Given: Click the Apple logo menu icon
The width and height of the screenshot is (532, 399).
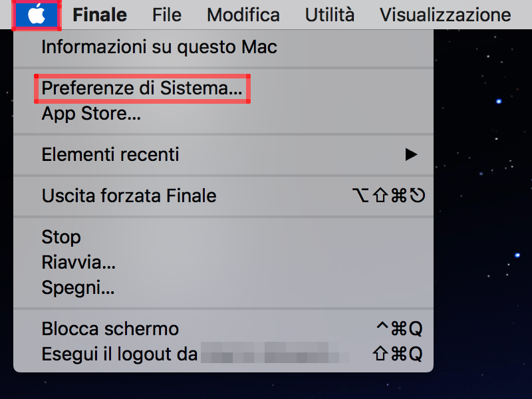Looking at the screenshot, I should [x=37, y=15].
